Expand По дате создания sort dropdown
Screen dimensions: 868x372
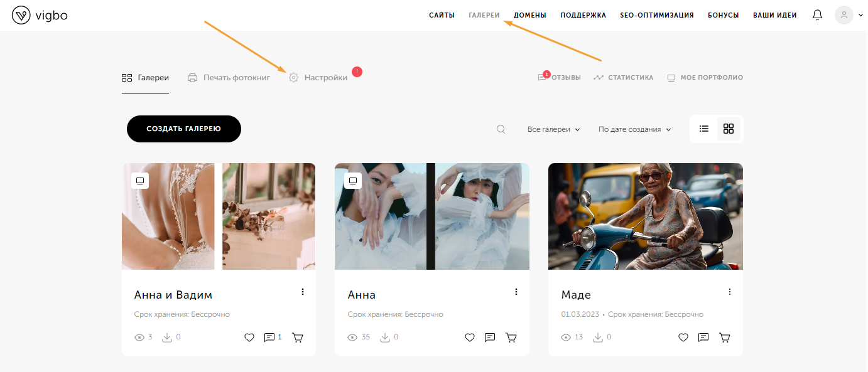click(x=635, y=129)
